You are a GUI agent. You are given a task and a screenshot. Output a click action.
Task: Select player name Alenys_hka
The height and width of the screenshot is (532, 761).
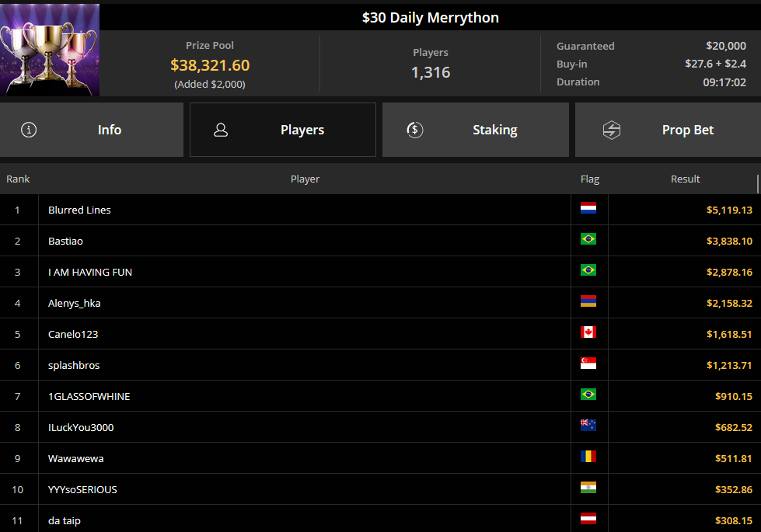point(75,303)
